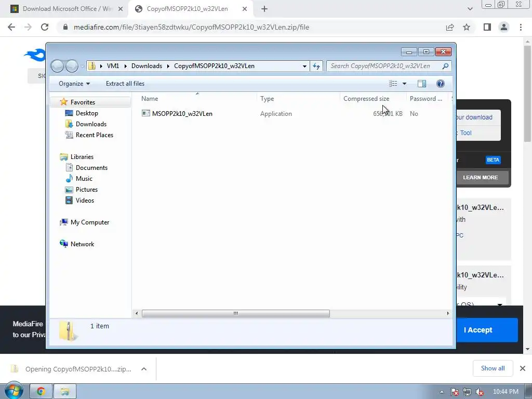Open Desktop in the navigation pane
Viewport: 532px width, 399px height.
(87, 113)
